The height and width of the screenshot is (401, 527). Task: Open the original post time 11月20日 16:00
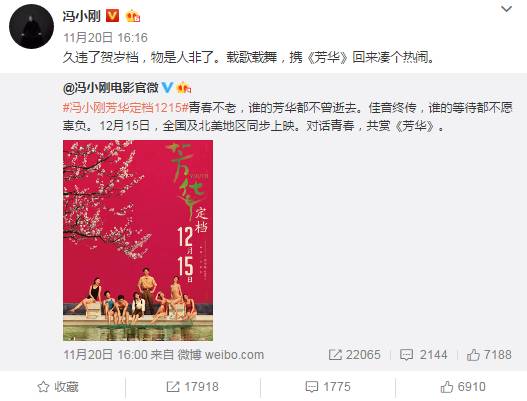(x=106, y=355)
